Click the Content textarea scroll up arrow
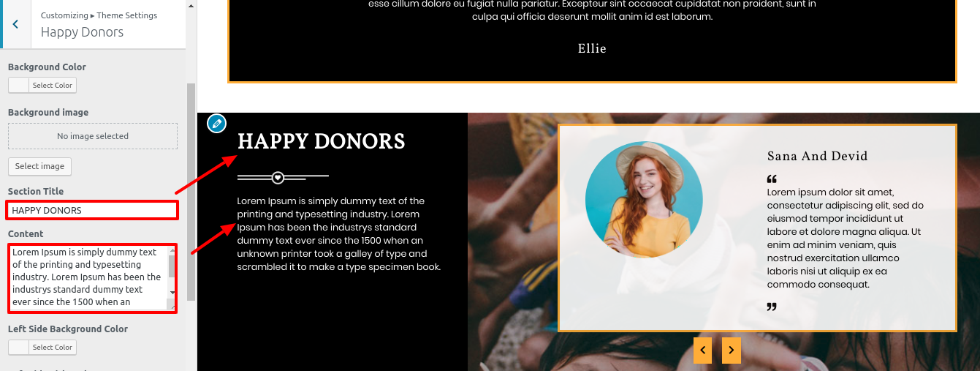The image size is (980, 371). point(172,250)
